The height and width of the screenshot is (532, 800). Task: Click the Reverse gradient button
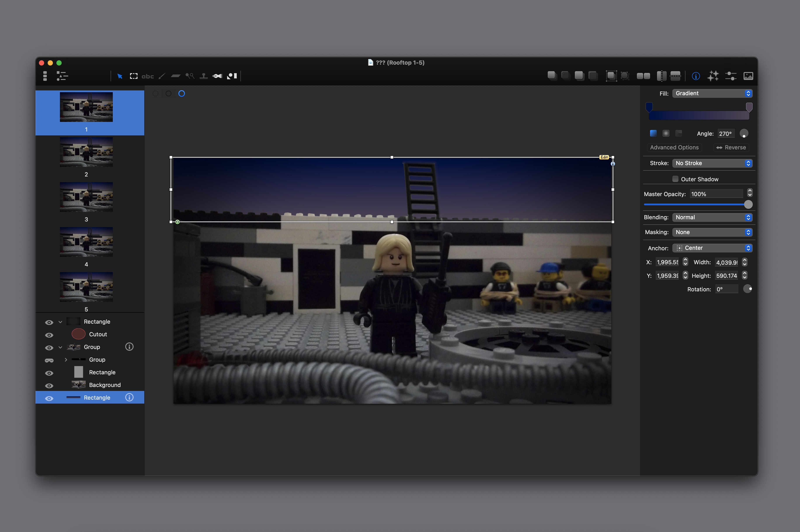tap(731, 148)
